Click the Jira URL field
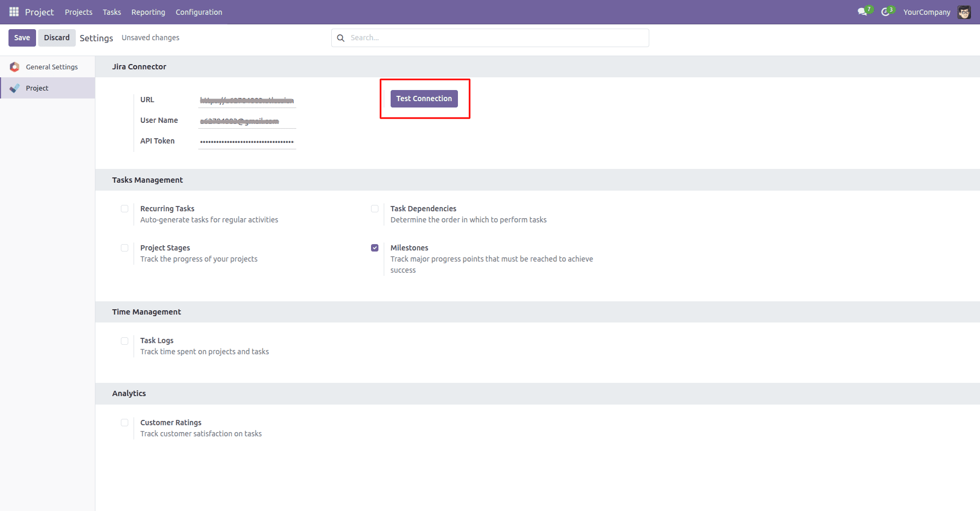This screenshot has width=980, height=511. [247, 100]
